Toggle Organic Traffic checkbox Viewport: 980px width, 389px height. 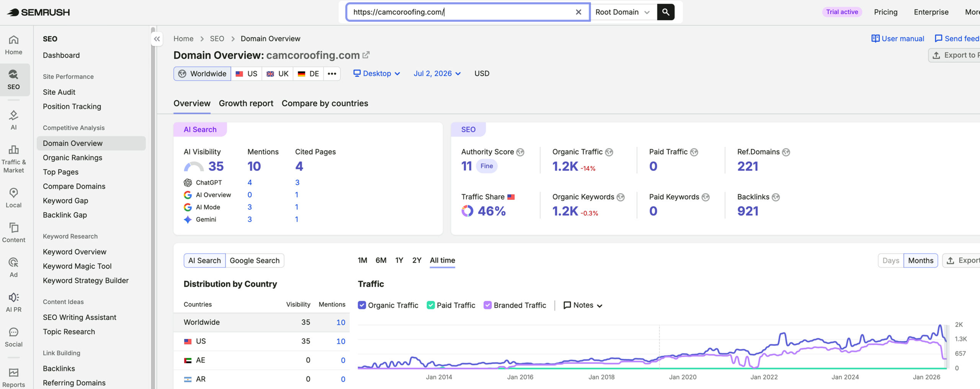[x=362, y=305]
